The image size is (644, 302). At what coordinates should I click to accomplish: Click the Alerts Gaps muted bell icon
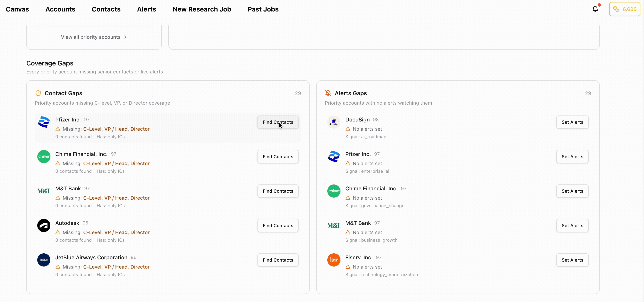[x=328, y=93]
